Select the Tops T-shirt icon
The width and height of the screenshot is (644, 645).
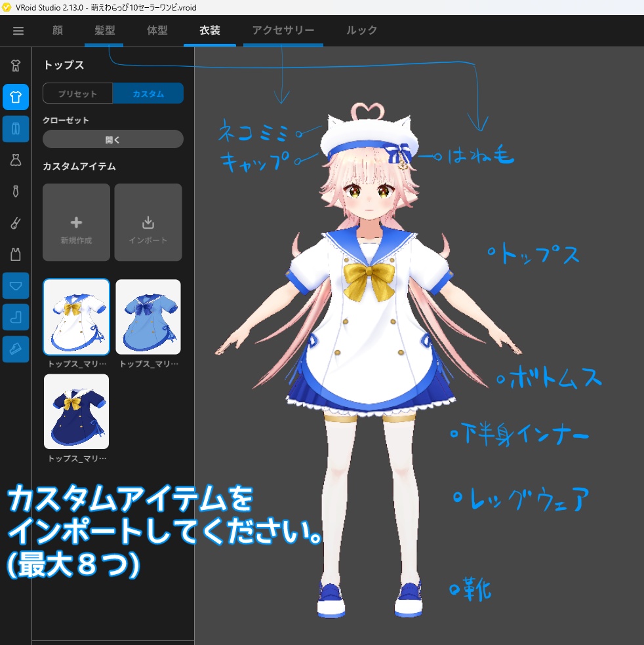[x=16, y=97]
